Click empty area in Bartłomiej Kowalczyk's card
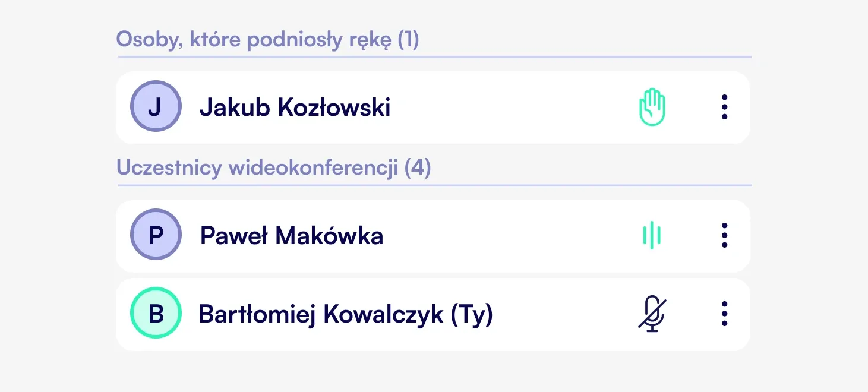Viewport: 868px width, 392px height. pyautogui.click(x=564, y=314)
